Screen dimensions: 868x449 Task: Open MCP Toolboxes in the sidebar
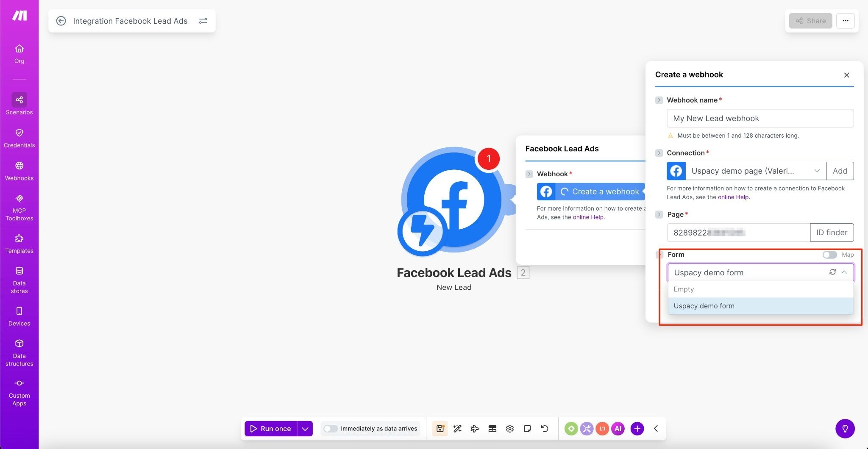click(19, 208)
